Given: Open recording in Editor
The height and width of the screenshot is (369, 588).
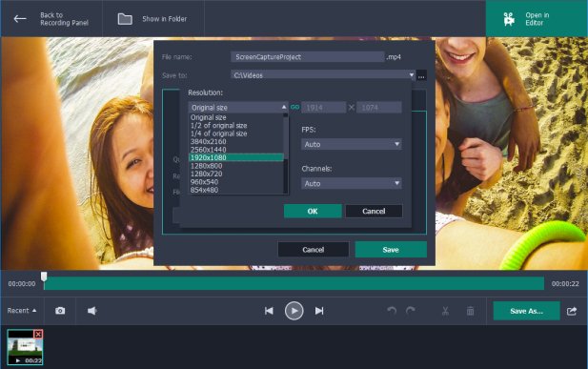Looking at the screenshot, I should coord(537,19).
